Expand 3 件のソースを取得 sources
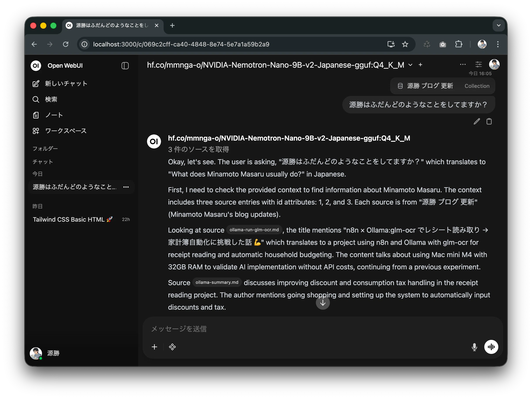The height and width of the screenshot is (399, 532). click(198, 150)
